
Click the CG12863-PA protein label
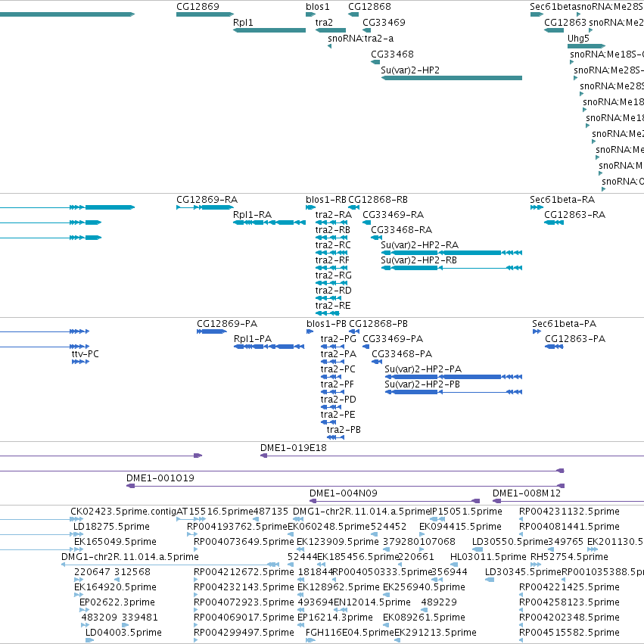click(x=575, y=339)
